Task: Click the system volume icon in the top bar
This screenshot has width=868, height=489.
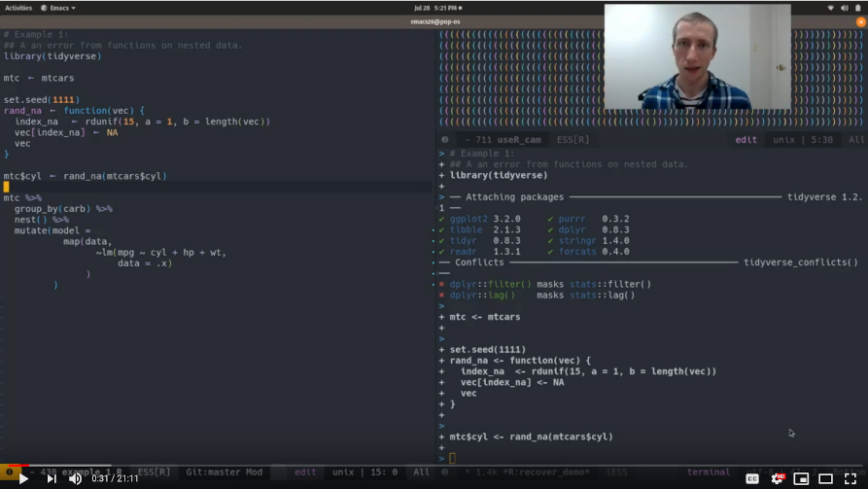Action: click(x=845, y=8)
